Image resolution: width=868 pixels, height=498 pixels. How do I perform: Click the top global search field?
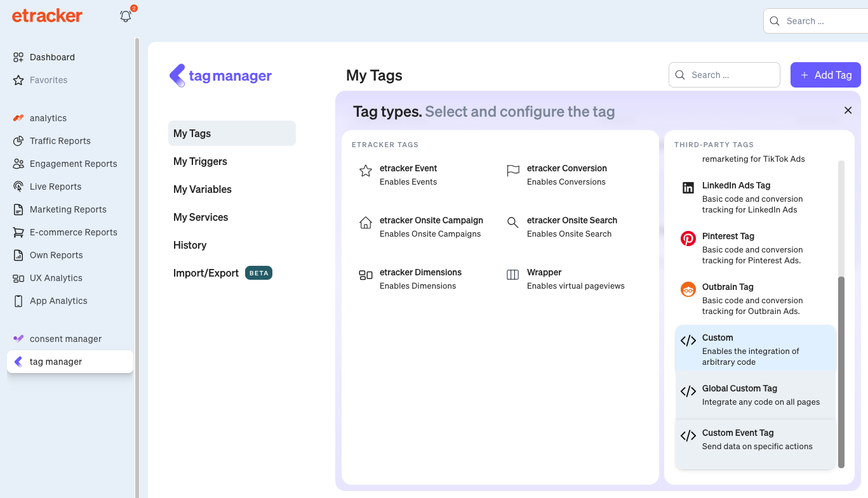[x=816, y=21]
